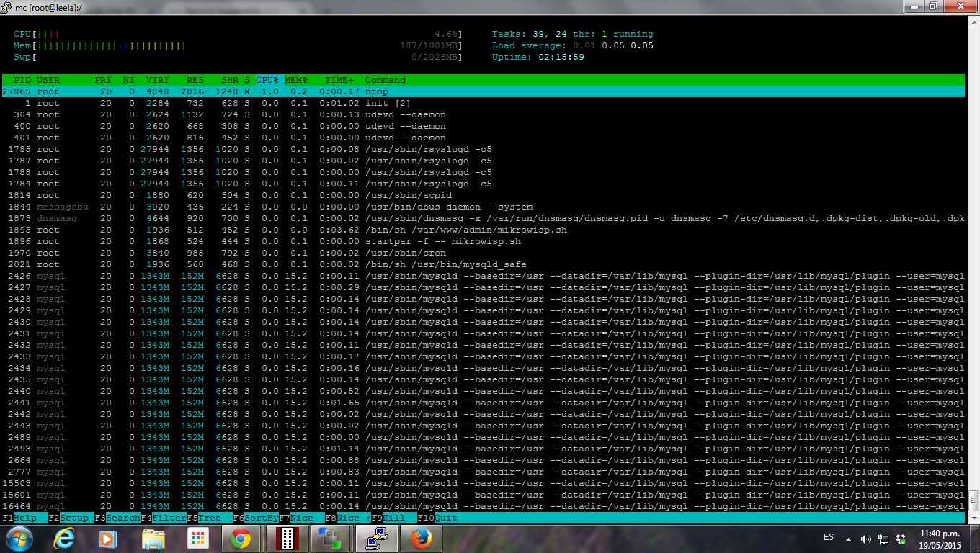This screenshot has height=553, width=980.
Task: Sort by the VIRT column header
Action: 158,80
